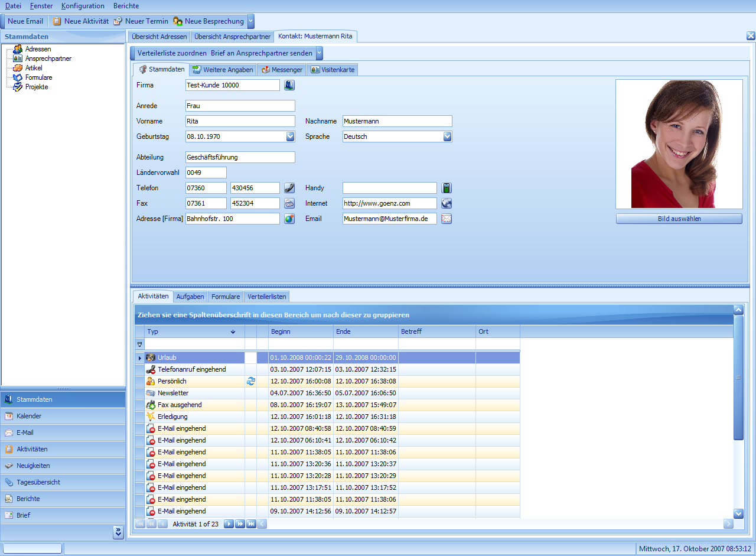The width and height of the screenshot is (756, 556).
Task: Expand the Sprache dropdown
Action: 447,136
